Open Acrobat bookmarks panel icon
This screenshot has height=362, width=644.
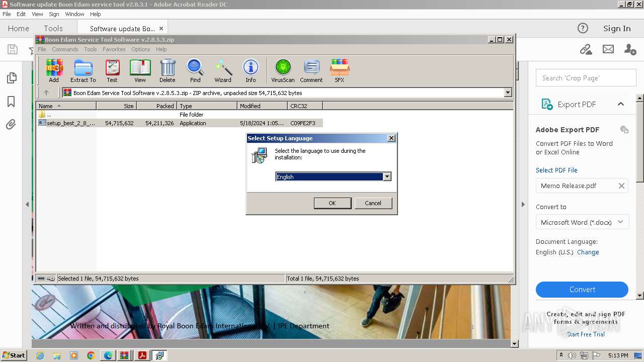point(11,102)
